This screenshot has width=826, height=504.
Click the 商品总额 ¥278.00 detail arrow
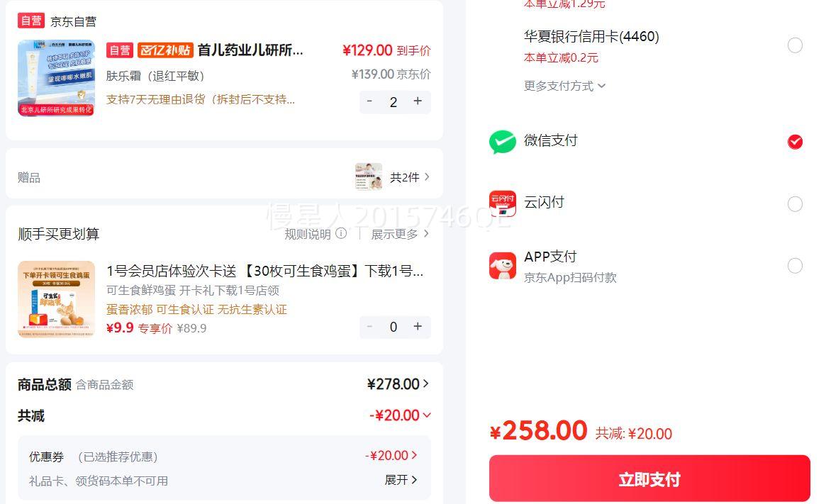(x=426, y=383)
